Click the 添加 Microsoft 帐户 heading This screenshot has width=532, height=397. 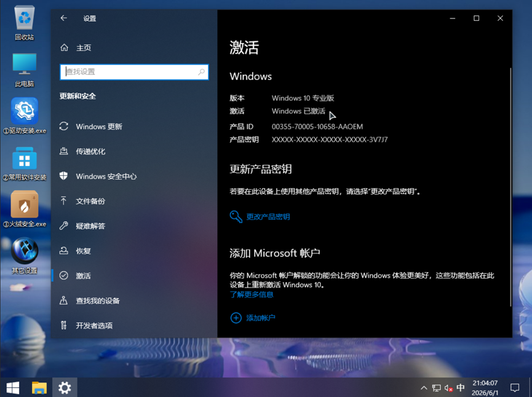point(275,253)
